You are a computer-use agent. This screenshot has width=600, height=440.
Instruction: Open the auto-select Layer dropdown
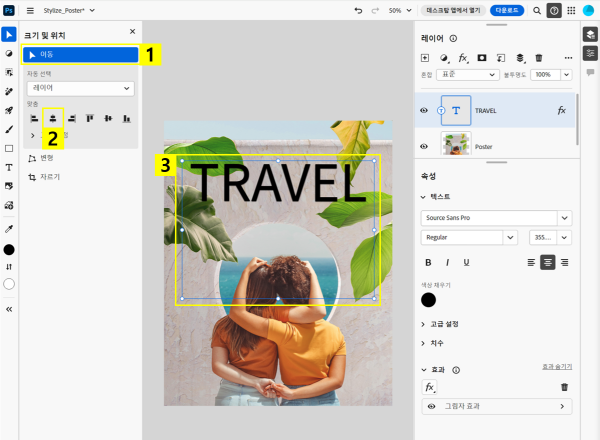coord(81,88)
